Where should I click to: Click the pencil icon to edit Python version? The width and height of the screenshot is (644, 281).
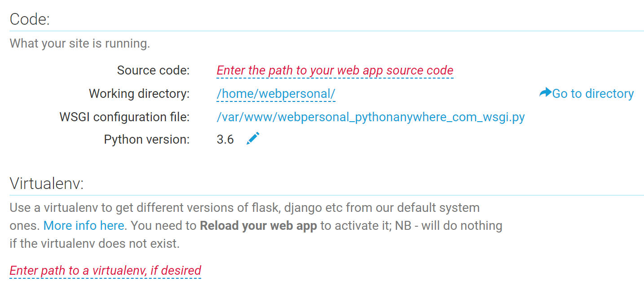(253, 139)
